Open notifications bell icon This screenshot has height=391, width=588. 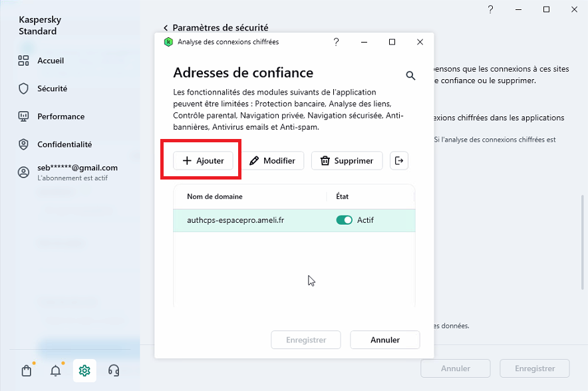55,371
